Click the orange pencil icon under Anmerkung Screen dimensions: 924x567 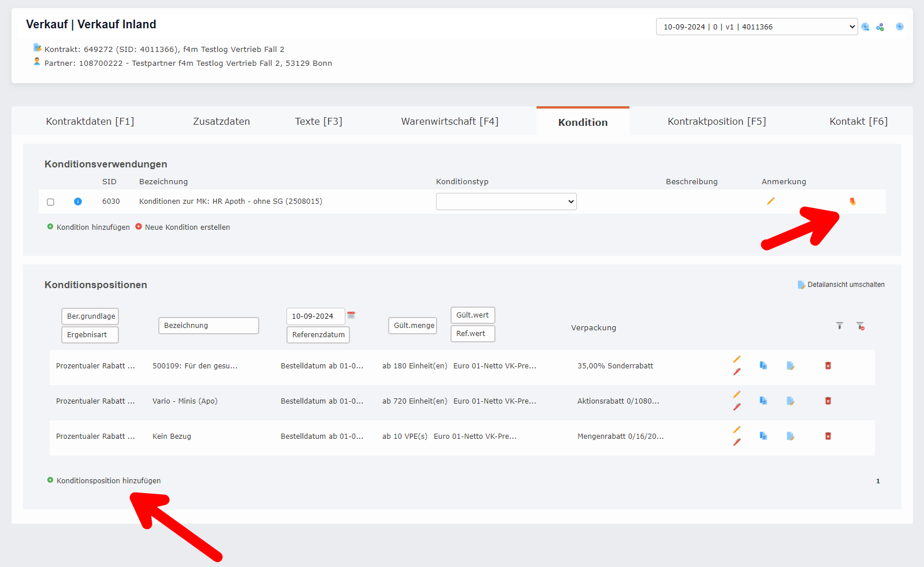click(770, 201)
